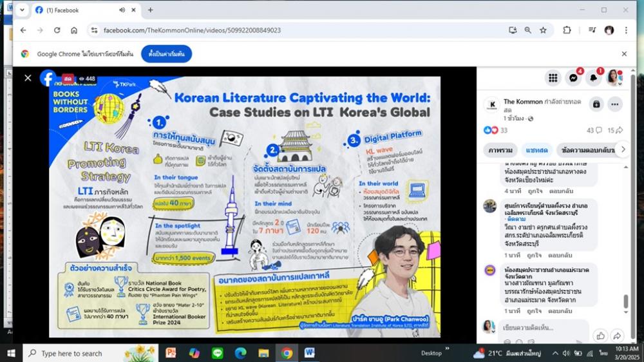Click the facebook.com address bar URL
Screen dimensions: 644x362
[192, 30]
